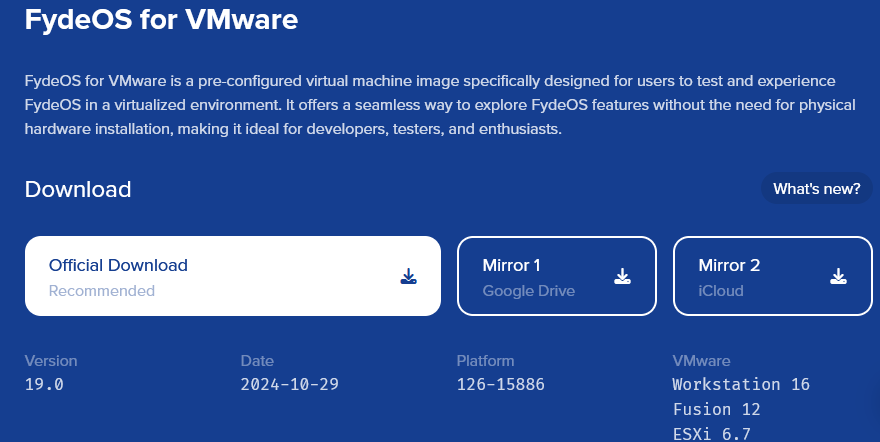Viewport: 880px width, 442px height.
Task: Click the FydeOS for VMware heading
Action: [x=162, y=20]
